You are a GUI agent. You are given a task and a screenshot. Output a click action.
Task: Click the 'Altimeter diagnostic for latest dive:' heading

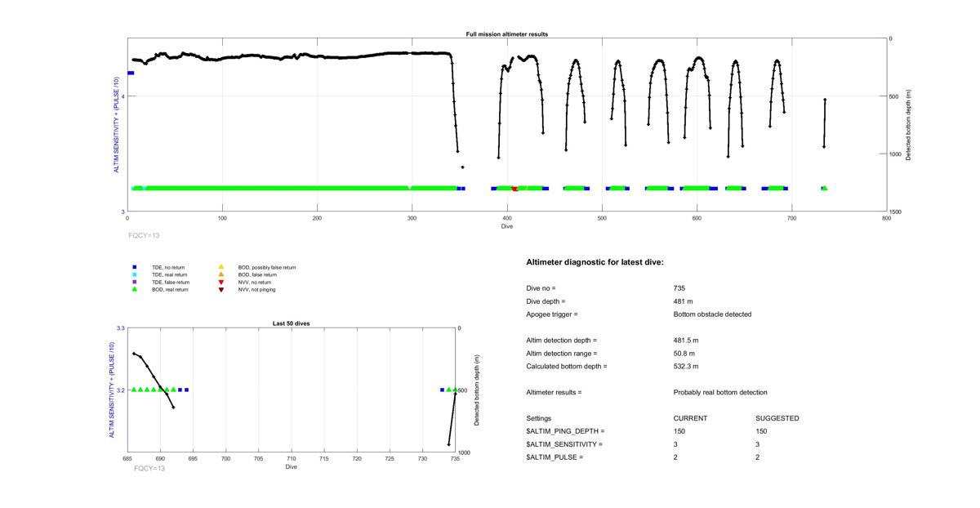595,262
